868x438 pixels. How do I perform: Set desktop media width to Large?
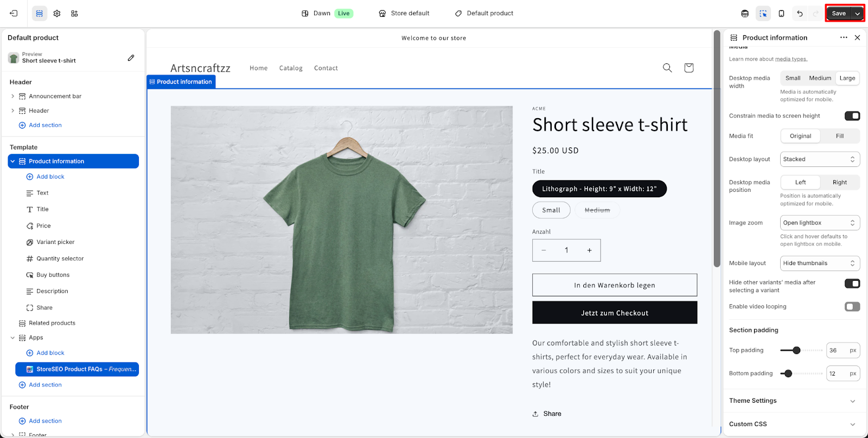tap(847, 78)
